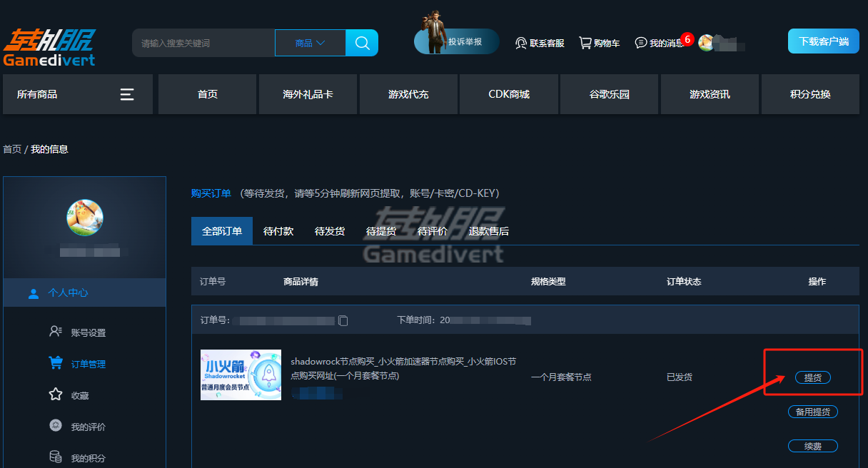Navigate to the CDK商城 menu item
868x468 pixels.
(x=508, y=93)
